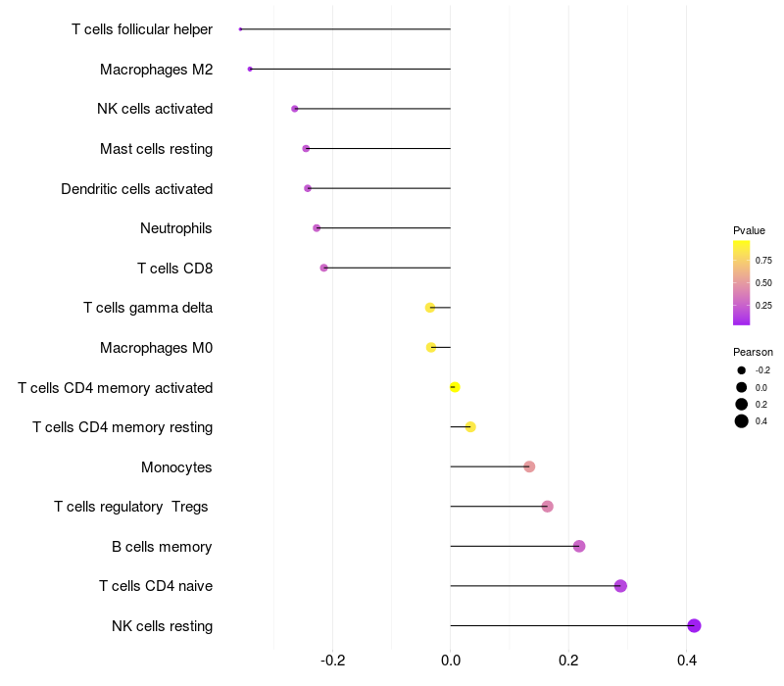This screenshot has height=686, width=784.
Task: Click the 0.2 x-axis tick label
Action: coord(568,661)
